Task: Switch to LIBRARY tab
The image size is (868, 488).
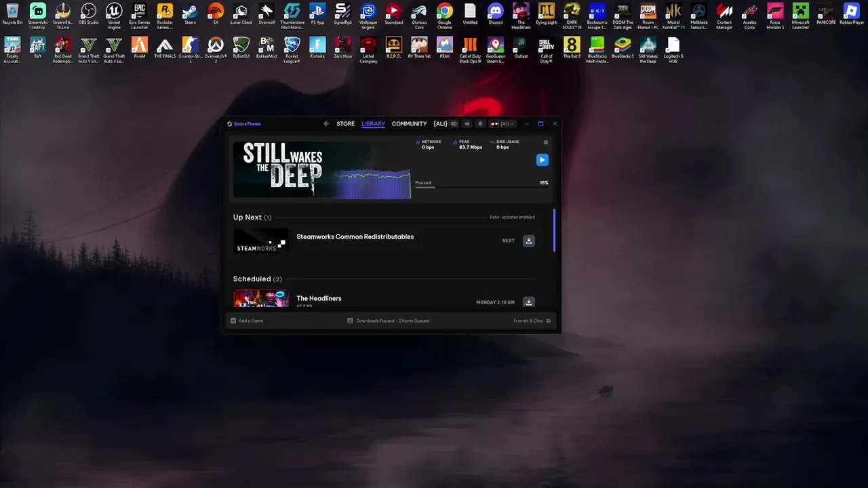Action: (373, 124)
